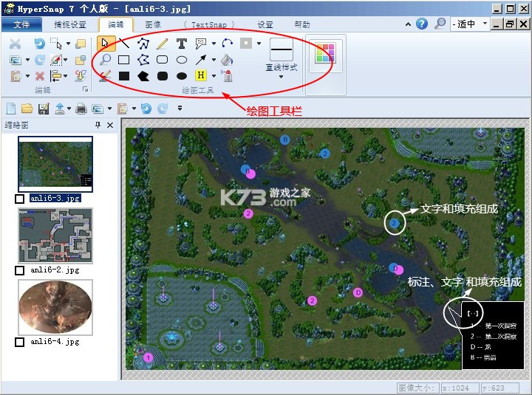The image size is (532, 395).
Task: Select the paint bucket fill tool
Action: coord(227,60)
